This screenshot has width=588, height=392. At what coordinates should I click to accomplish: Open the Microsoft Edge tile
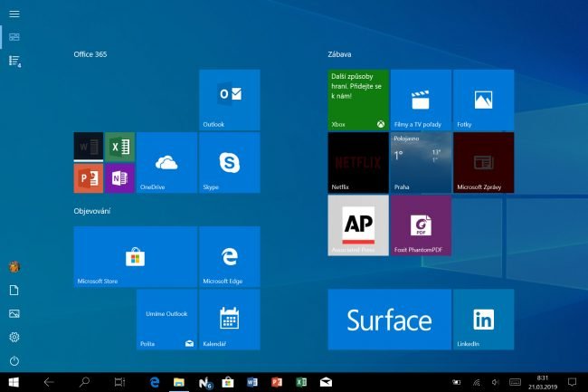(x=230, y=256)
